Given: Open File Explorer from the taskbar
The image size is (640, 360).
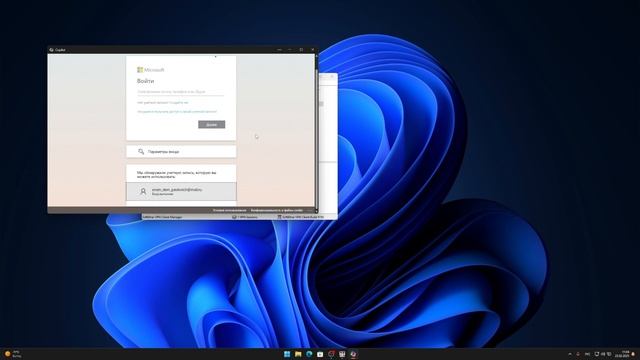Looking at the screenshot, I should click(298, 354).
